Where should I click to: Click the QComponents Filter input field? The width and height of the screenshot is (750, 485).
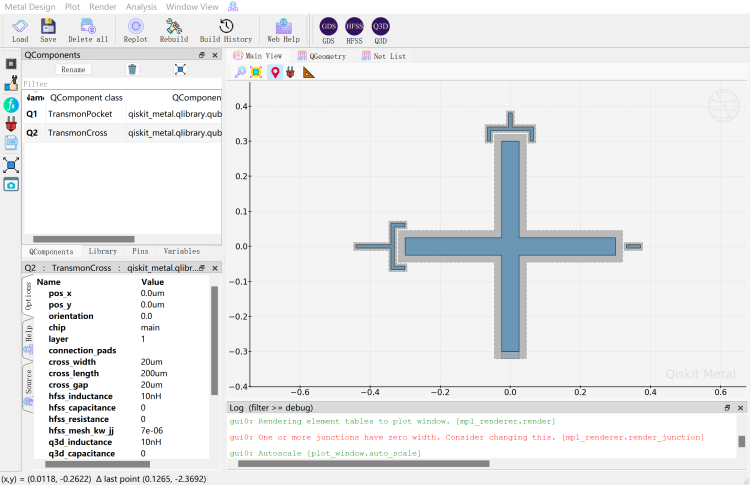120,84
